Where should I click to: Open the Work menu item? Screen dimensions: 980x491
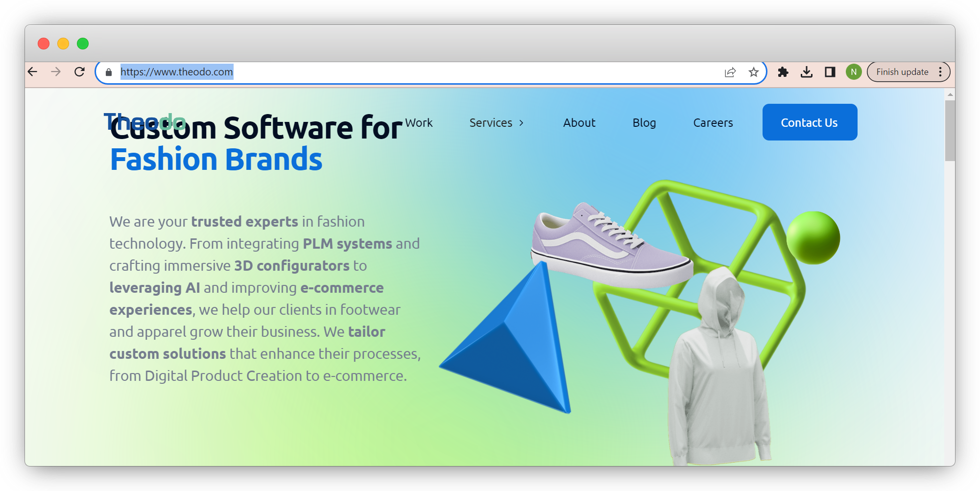point(419,122)
